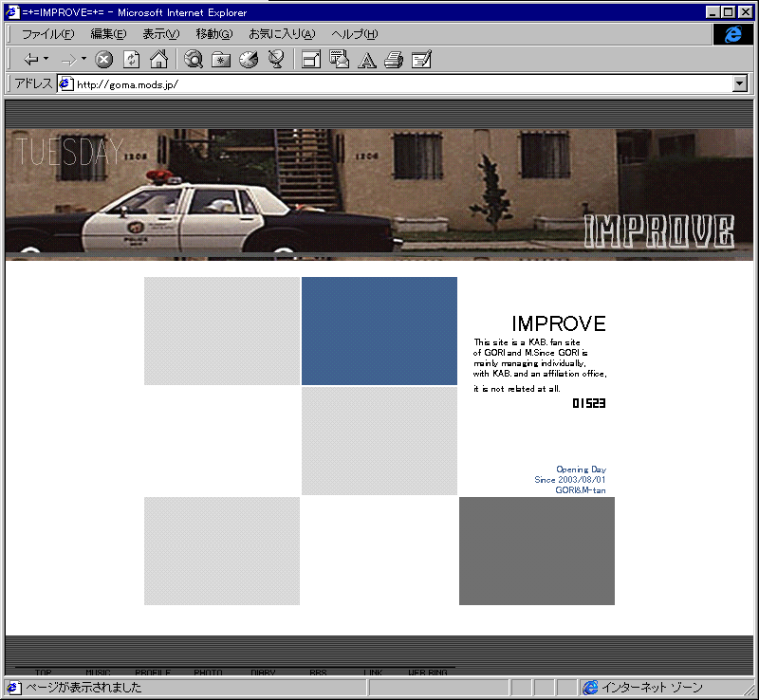Open the お気に入り(A) menu
This screenshot has width=759, height=700.
(282, 34)
